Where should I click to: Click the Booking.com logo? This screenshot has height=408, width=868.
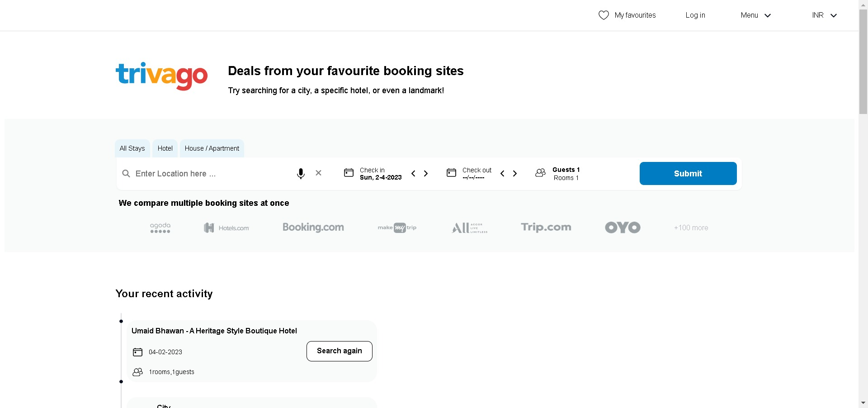313,228
